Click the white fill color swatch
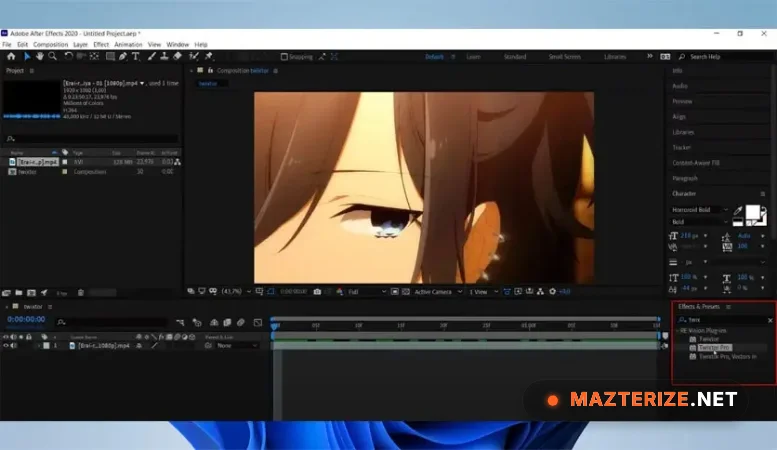Viewport: 777px width, 450px height. [x=752, y=212]
